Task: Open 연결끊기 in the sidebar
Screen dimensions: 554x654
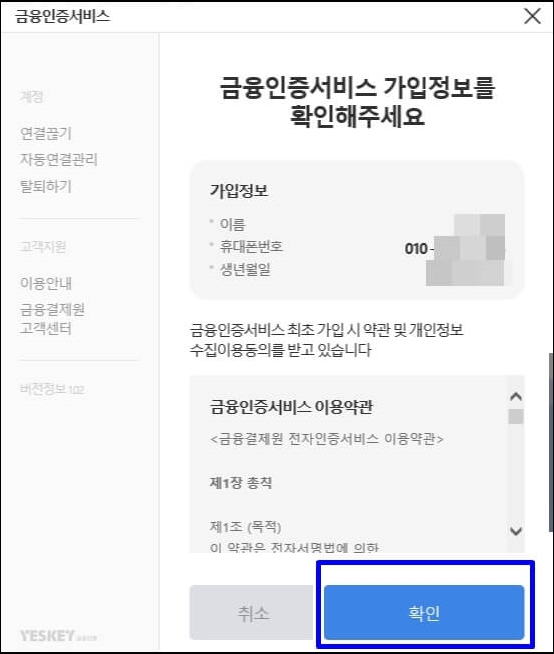Action: (x=46, y=133)
